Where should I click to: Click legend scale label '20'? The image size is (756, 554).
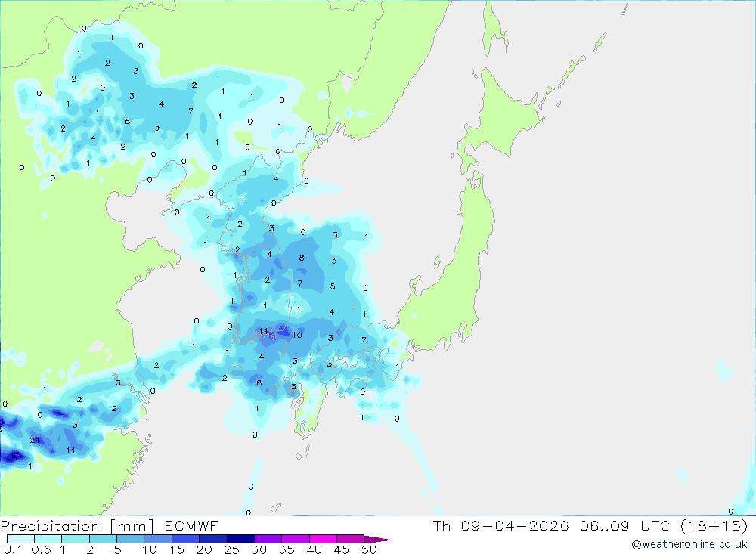pos(204,549)
